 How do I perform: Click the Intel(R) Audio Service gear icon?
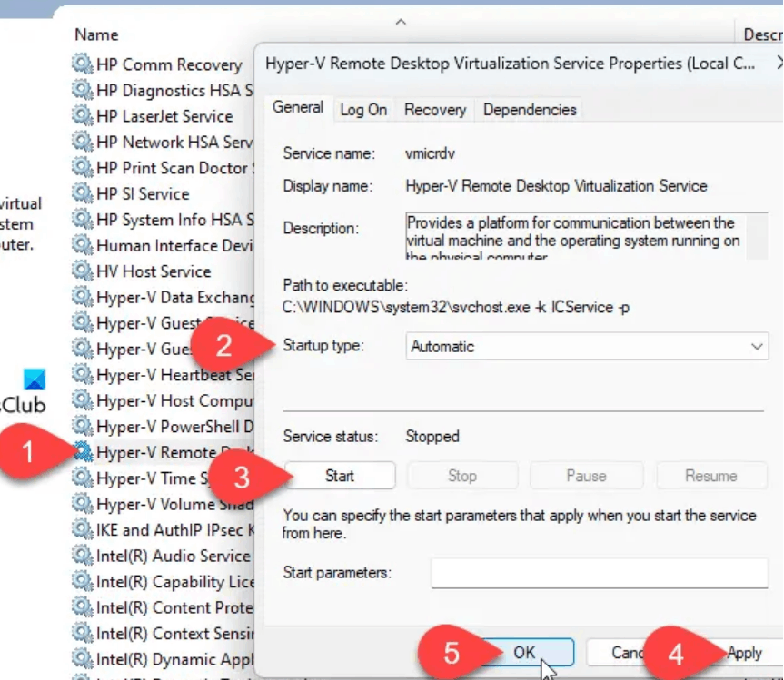(82, 557)
